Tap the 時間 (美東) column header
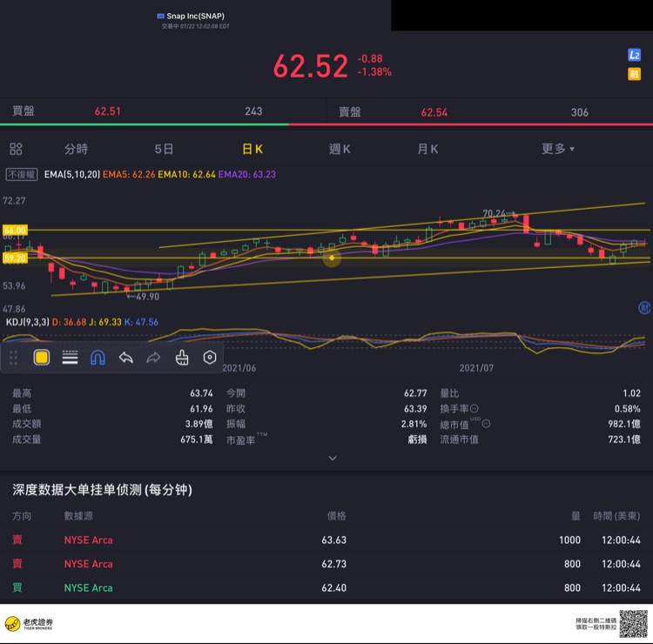The image size is (653, 644). (616, 516)
